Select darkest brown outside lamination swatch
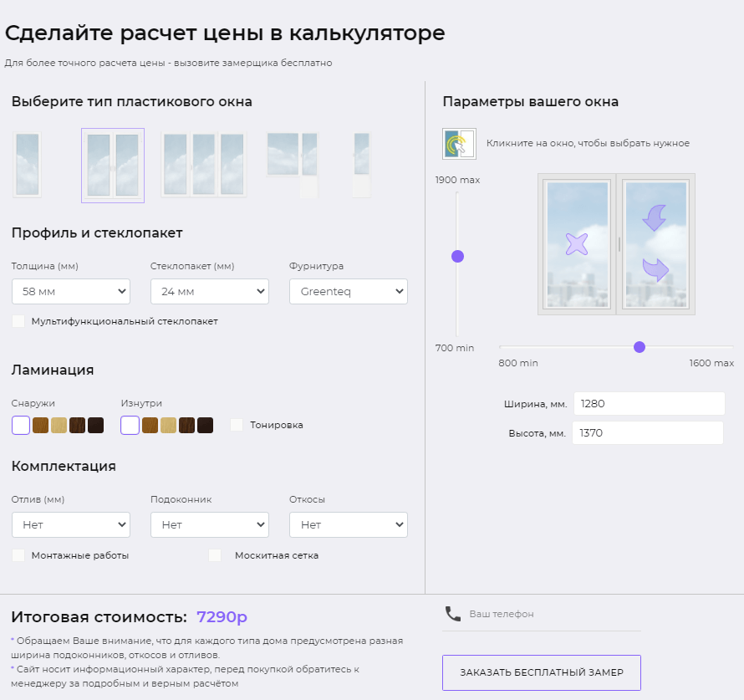 click(x=96, y=425)
